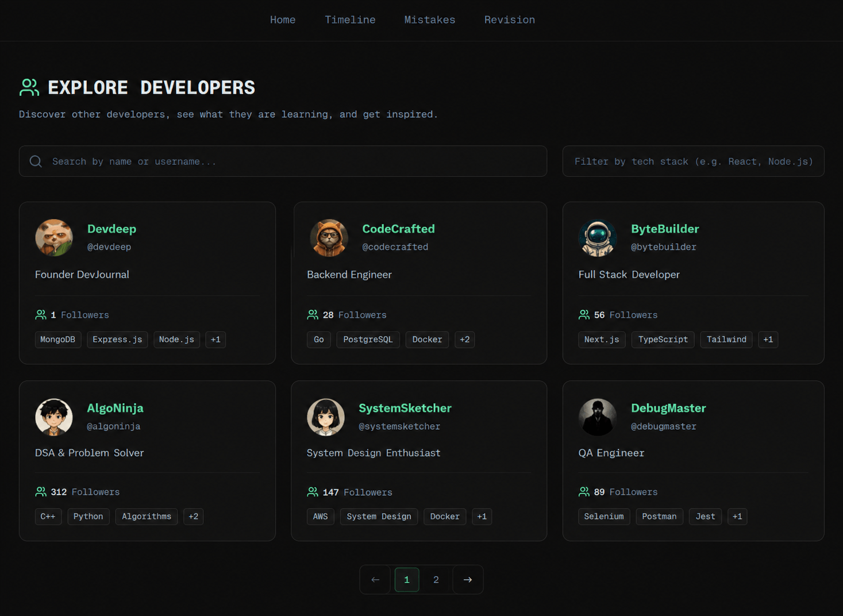Click the Algorithms tag
The height and width of the screenshot is (616, 843).
coord(147,517)
